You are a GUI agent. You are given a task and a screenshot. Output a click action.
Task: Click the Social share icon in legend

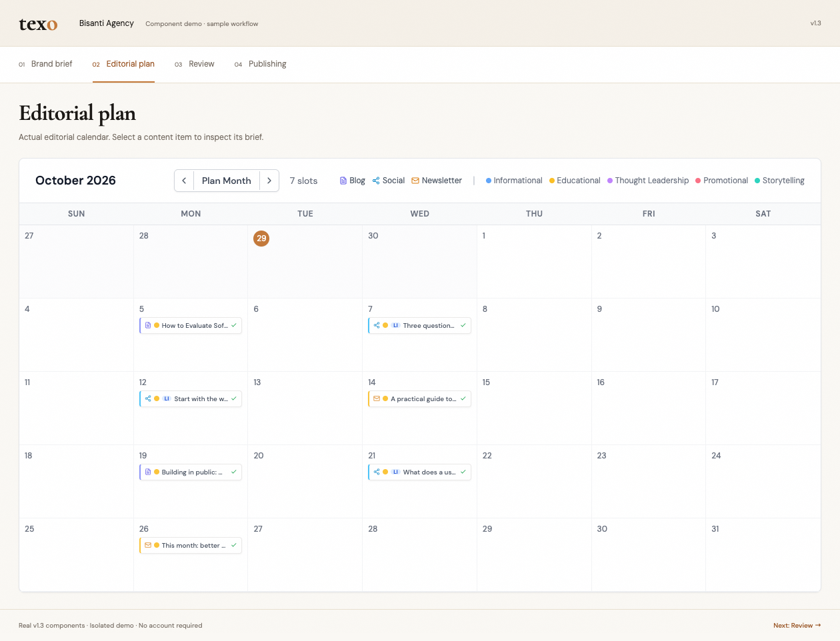[x=376, y=181]
